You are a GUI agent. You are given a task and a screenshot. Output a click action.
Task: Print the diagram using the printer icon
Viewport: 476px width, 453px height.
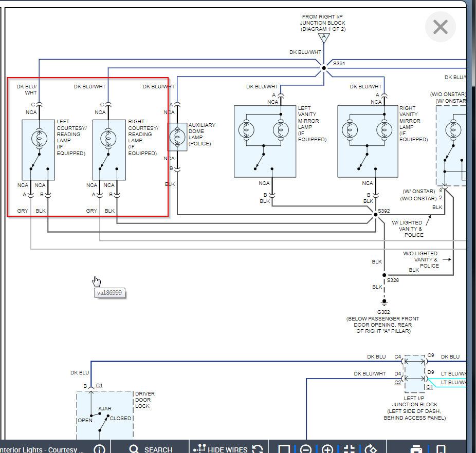point(416,449)
